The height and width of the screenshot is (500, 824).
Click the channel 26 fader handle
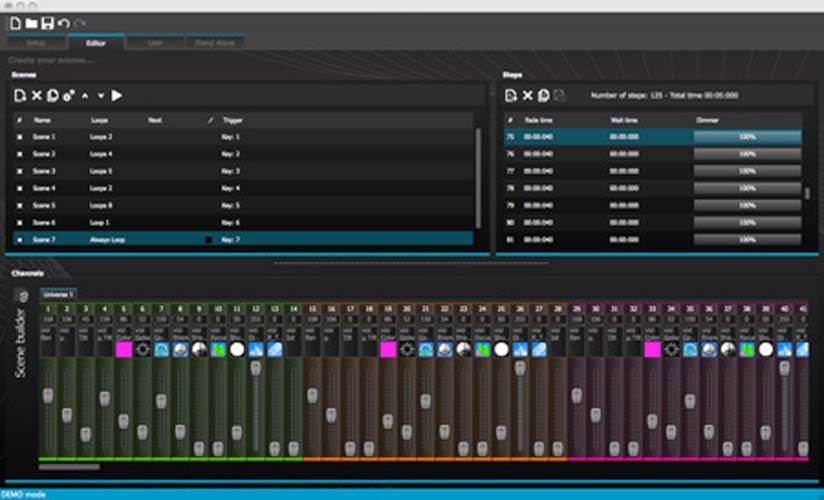[520, 368]
